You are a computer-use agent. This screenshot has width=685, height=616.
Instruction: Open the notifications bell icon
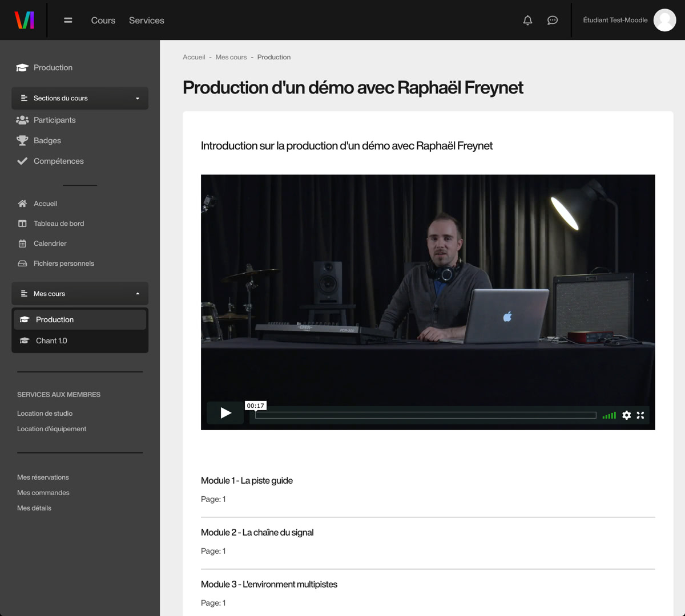tap(527, 21)
